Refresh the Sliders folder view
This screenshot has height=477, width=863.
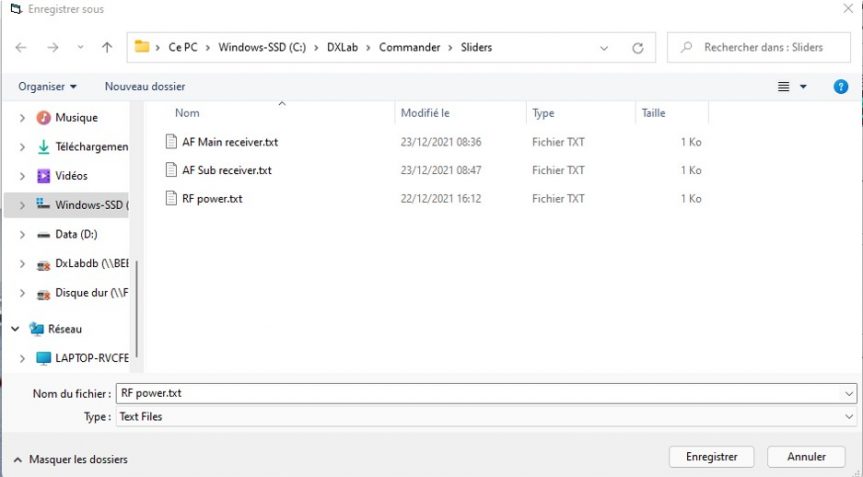[637, 47]
